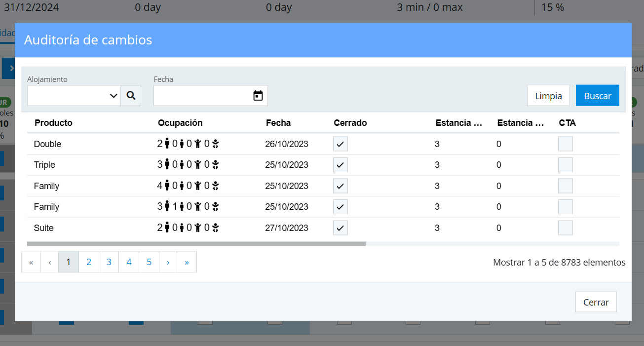Screen dimensions: 644x346
Task: Go to the previous results page
Action: click(x=49, y=262)
